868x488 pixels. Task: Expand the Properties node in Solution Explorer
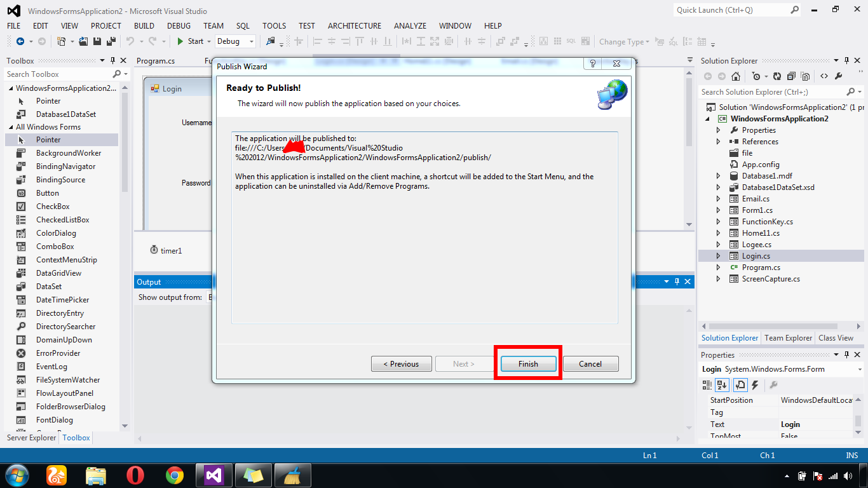point(719,130)
